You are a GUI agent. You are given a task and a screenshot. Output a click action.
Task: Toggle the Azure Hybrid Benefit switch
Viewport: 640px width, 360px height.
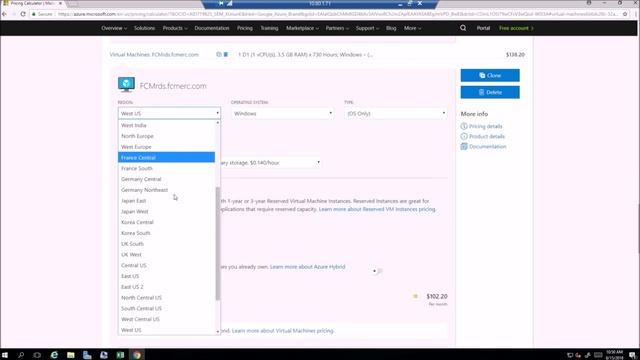377,271
